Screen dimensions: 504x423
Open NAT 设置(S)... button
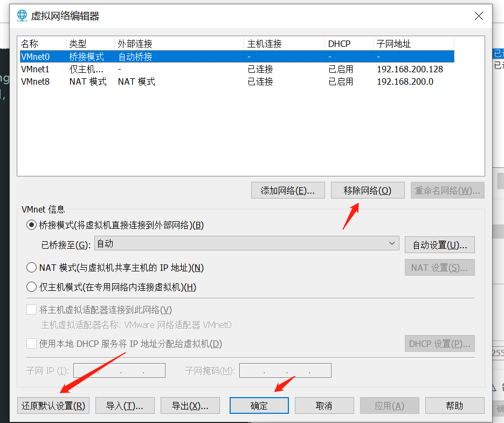[x=439, y=268]
